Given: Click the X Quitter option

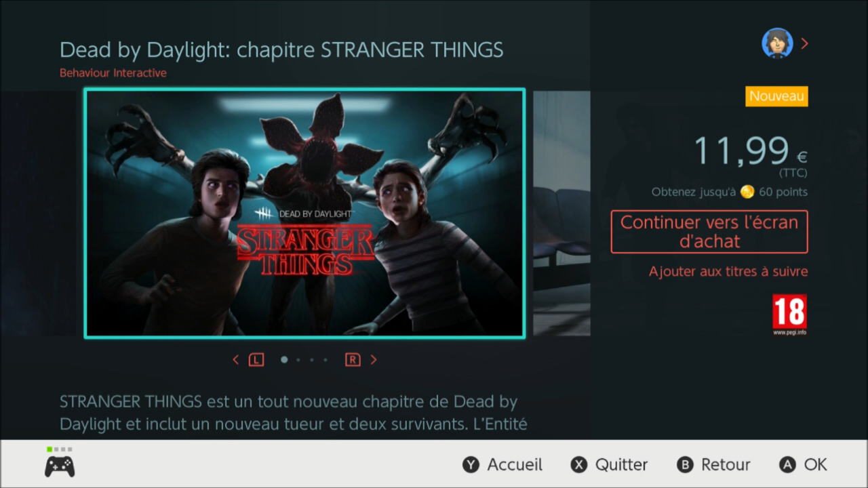Looking at the screenshot, I should (x=609, y=464).
